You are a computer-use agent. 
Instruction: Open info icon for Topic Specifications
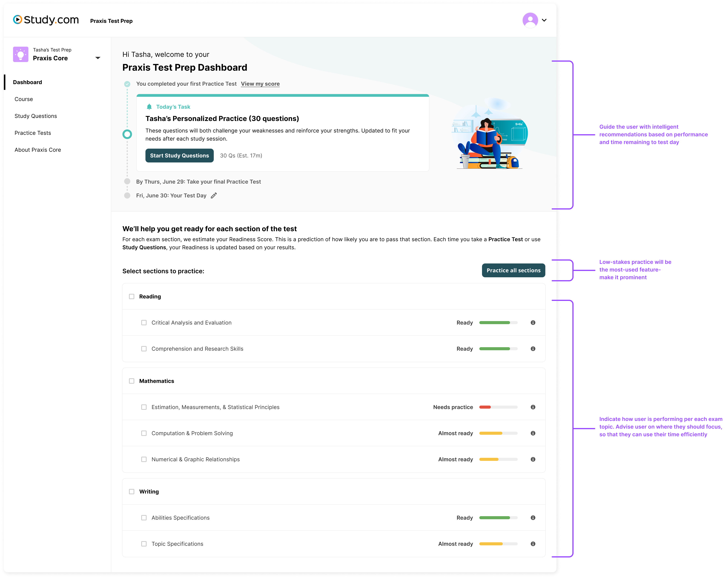(533, 543)
